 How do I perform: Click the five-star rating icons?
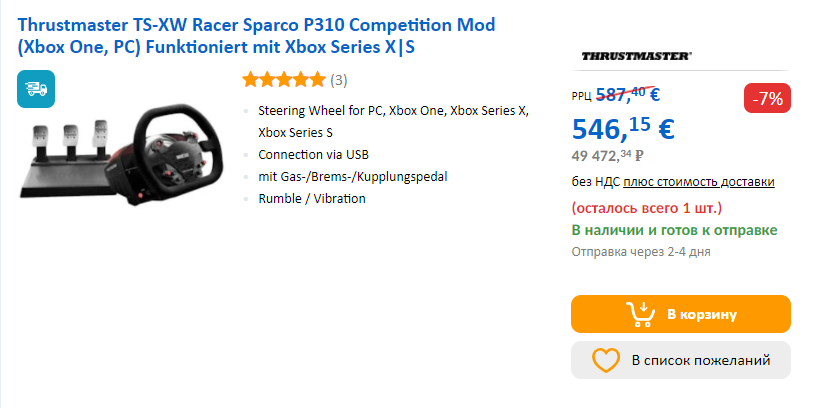283,79
